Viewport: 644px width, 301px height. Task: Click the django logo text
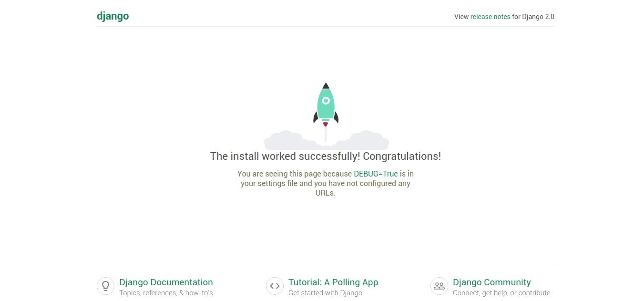click(112, 16)
